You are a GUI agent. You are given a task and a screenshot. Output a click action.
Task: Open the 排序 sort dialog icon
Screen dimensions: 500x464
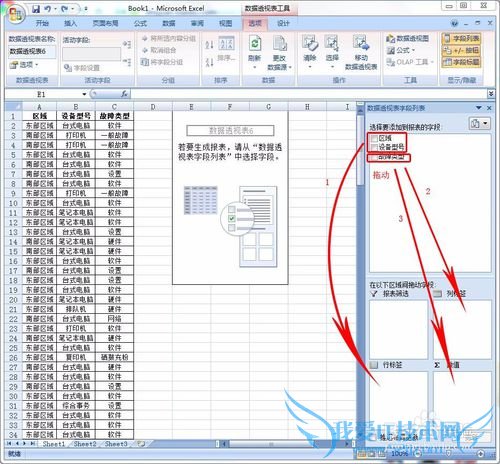click(227, 43)
